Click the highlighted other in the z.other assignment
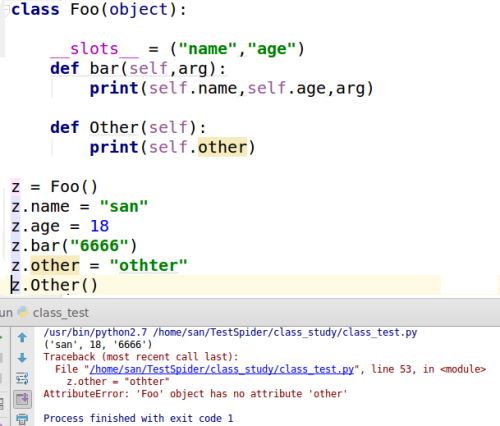The image size is (500, 426). 55,265
